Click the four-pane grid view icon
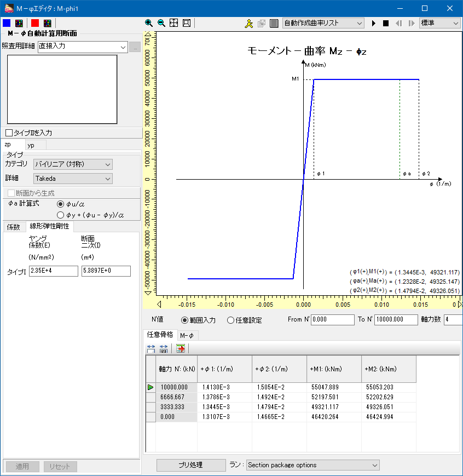The width and height of the screenshot is (463, 476). click(x=174, y=23)
